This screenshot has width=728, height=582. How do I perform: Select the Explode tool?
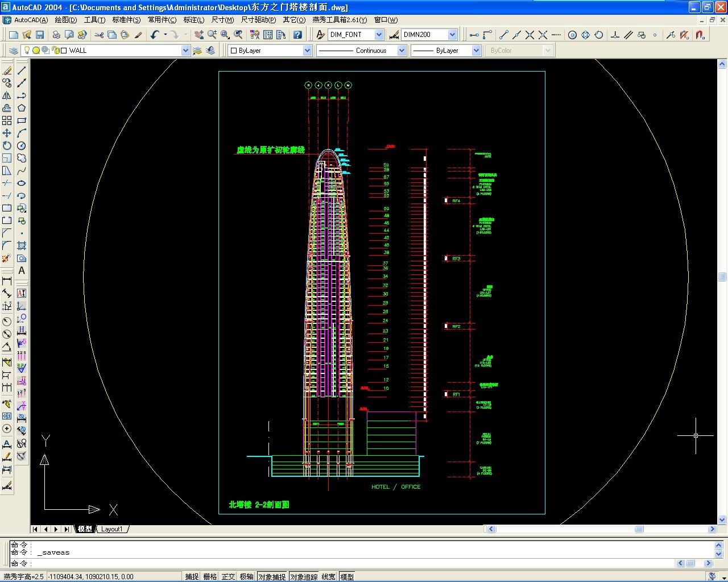[7, 258]
